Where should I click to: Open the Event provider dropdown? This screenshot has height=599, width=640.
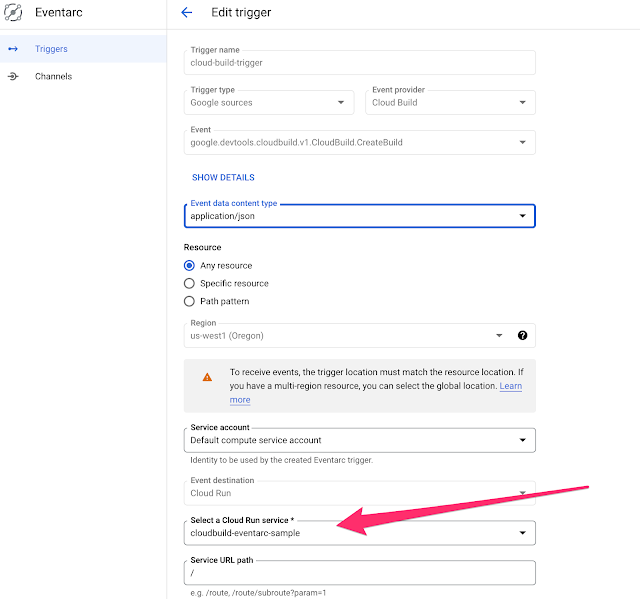pos(449,102)
